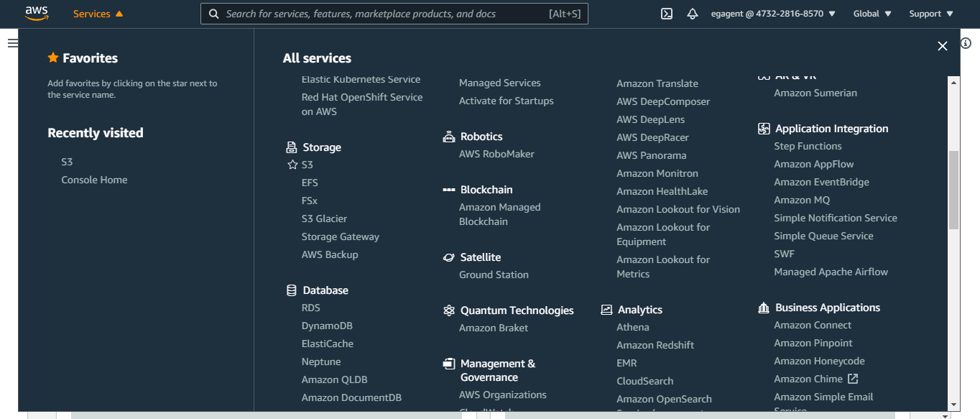The image size is (980, 419).
Task: Open Amazon DocumentDB service
Action: coord(351,397)
